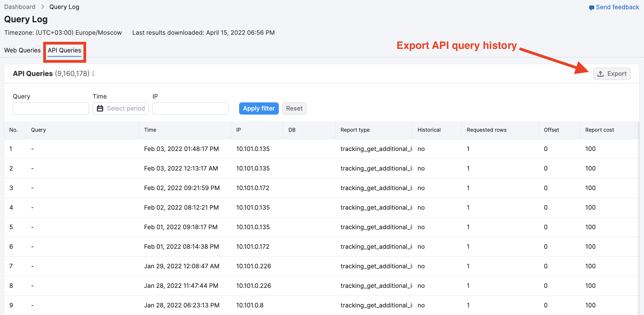
Task: Reset all query filters
Action: click(294, 108)
